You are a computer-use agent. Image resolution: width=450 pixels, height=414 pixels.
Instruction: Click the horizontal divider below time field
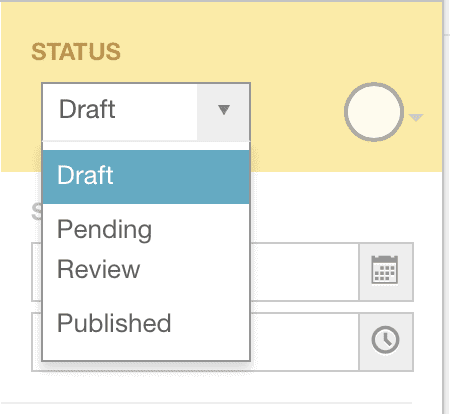(x=207, y=403)
